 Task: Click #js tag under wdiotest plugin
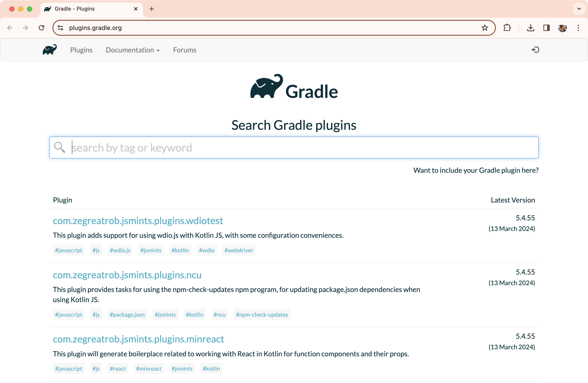pyautogui.click(x=96, y=250)
